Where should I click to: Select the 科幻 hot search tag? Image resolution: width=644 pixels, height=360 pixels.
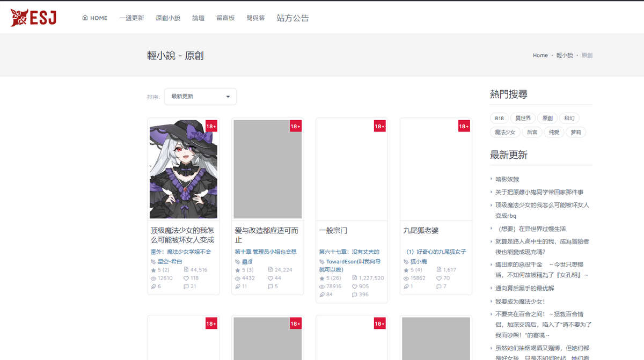click(569, 118)
